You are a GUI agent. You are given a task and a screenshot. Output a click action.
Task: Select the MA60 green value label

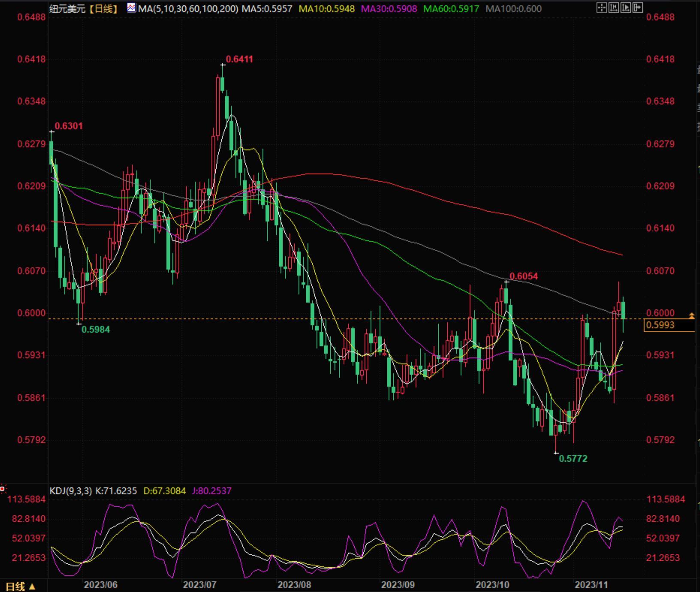pos(451,9)
